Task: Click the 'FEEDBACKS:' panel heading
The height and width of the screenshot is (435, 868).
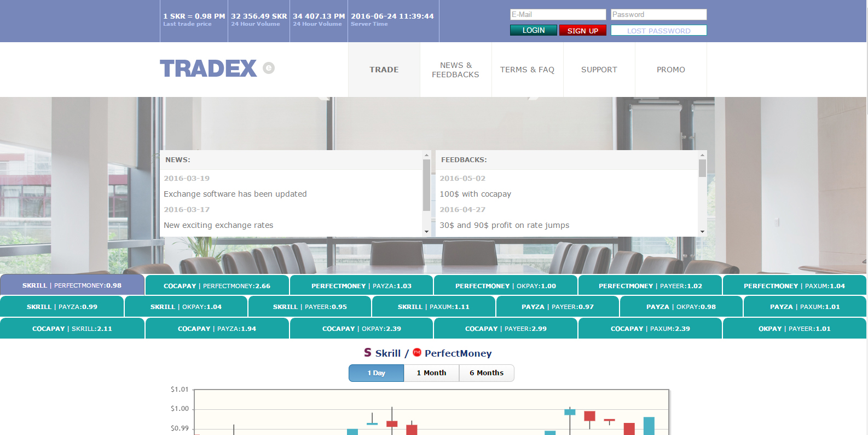Action: (x=464, y=160)
